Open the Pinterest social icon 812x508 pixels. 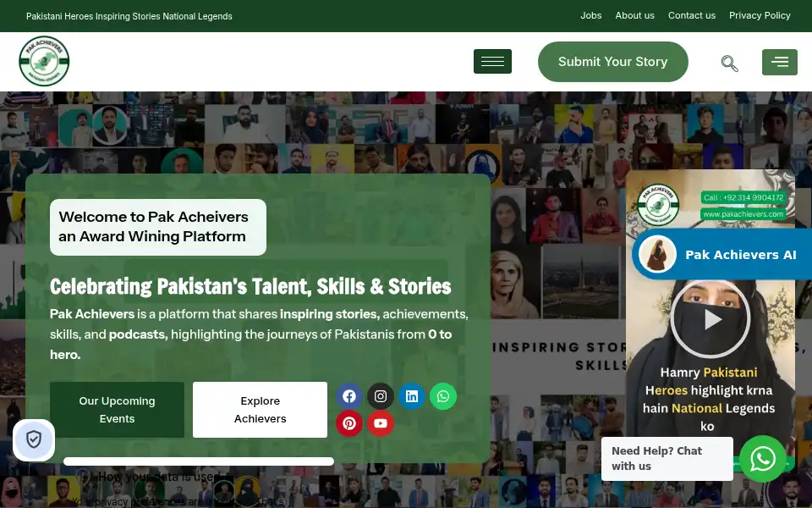349,423
